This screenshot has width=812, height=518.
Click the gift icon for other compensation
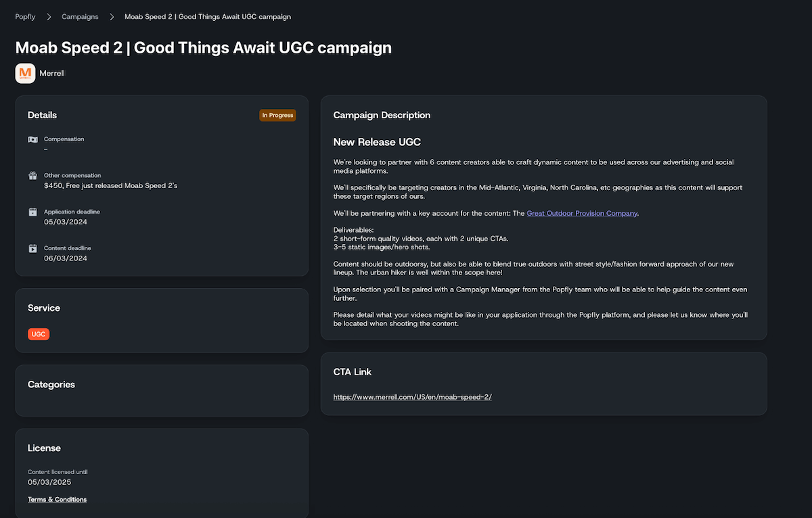[x=32, y=176]
